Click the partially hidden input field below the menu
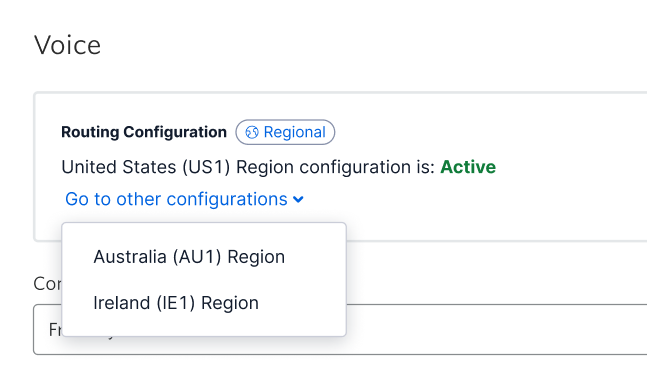The image size is (647, 368). [495, 330]
